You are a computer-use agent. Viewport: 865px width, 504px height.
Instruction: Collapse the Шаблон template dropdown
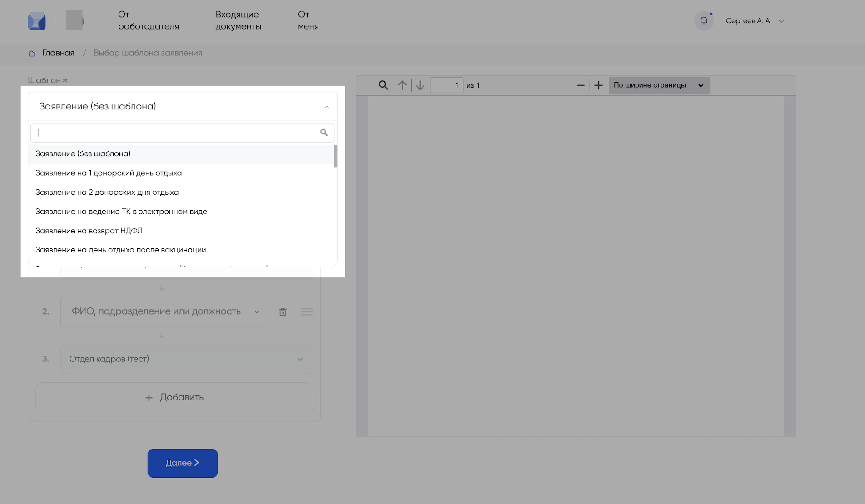(327, 107)
